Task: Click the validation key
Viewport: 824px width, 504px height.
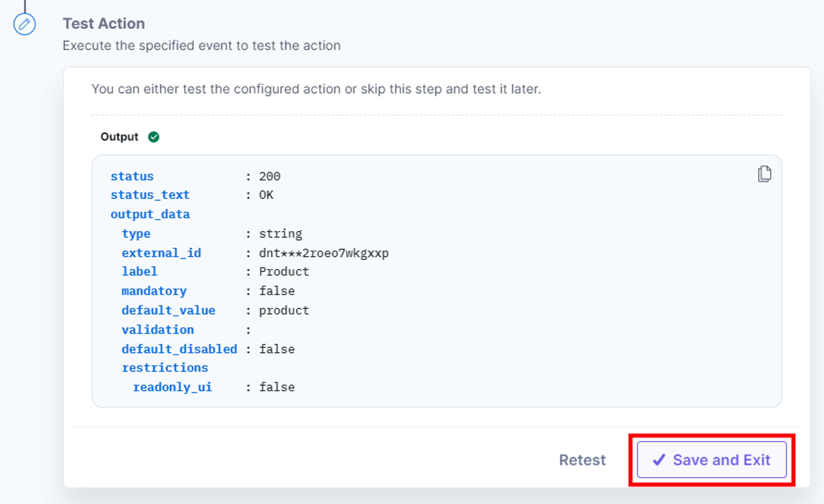Action: coord(158,330)
